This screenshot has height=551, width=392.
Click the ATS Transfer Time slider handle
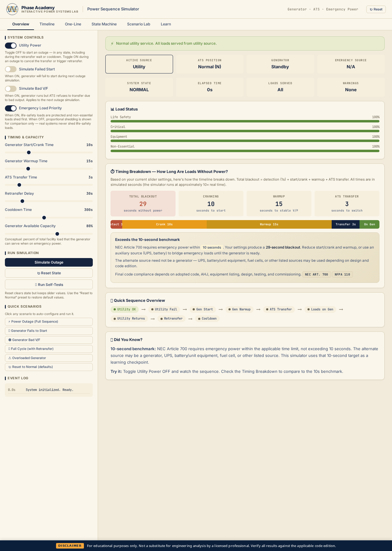click(19, 185)
